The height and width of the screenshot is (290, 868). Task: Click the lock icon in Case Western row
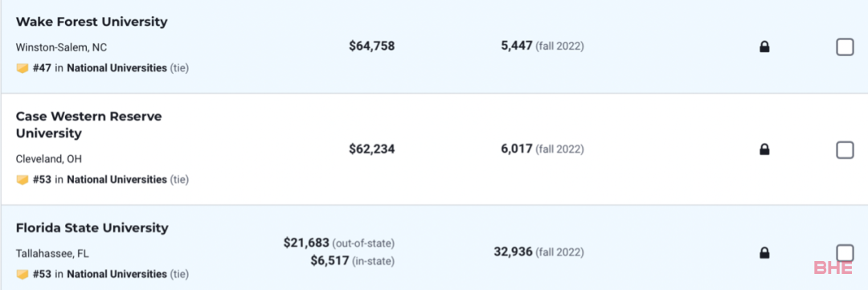click(764, 149)
